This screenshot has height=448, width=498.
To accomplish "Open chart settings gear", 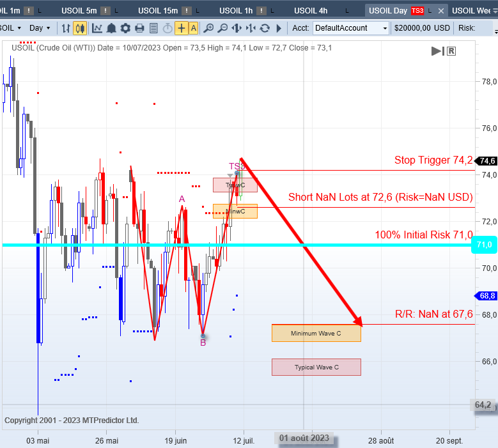I will (125, 28).
